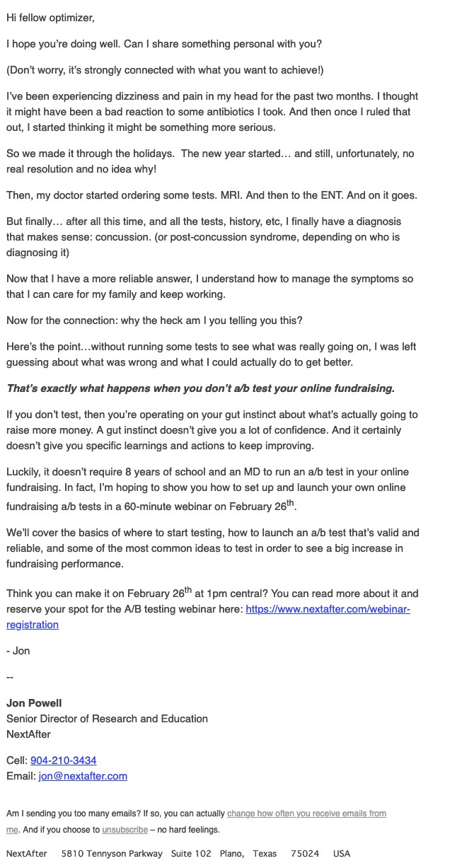This screenshot has height=868, width=462.
Task: Click the 'Senior Director of Research and Education' title
Action: (x=107, y=719)
